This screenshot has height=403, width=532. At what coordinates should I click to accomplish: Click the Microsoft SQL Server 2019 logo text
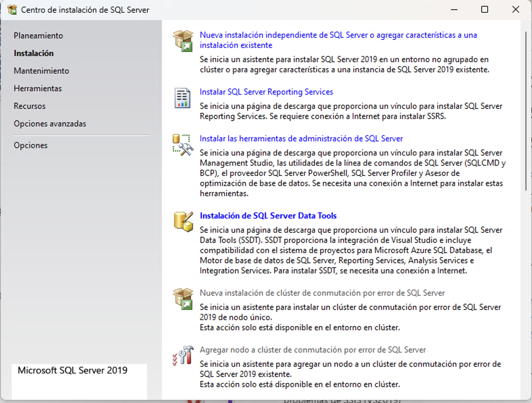coord(72,370)
